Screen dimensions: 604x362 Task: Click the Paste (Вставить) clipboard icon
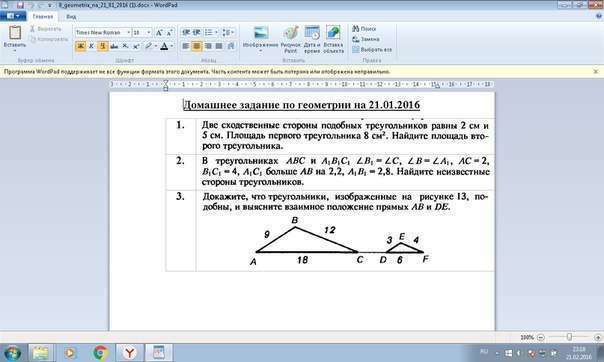pyautogui.click(x=15, y=34)
